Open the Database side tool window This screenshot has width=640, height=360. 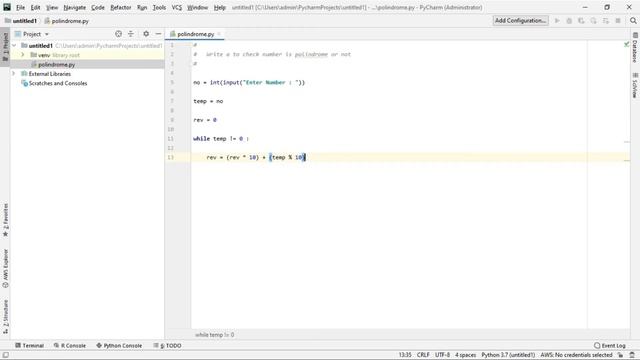tap(635, 48)
